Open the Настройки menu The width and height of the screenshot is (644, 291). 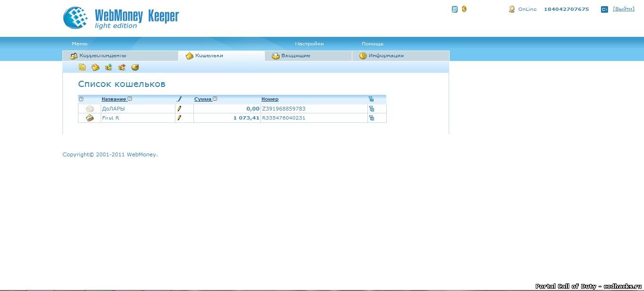point(309,43)
